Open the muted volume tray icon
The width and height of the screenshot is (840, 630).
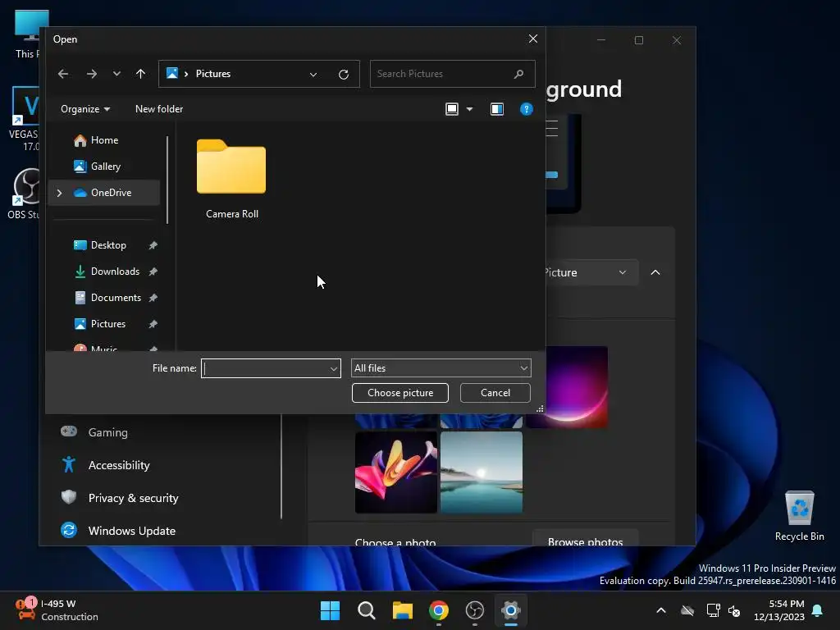tap(734, 610)
